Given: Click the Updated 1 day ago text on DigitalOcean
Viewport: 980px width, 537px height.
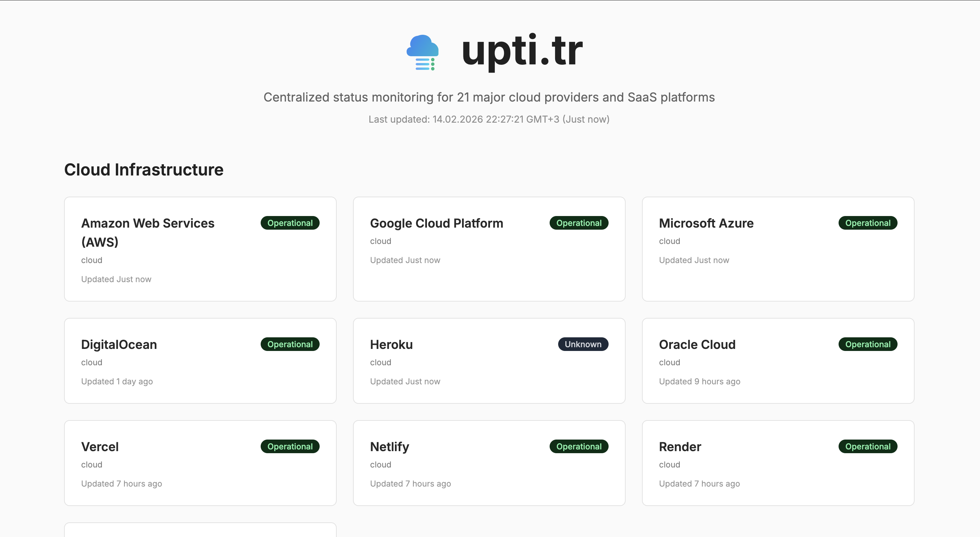Looking at the screenshot, I should coord(117,381).
